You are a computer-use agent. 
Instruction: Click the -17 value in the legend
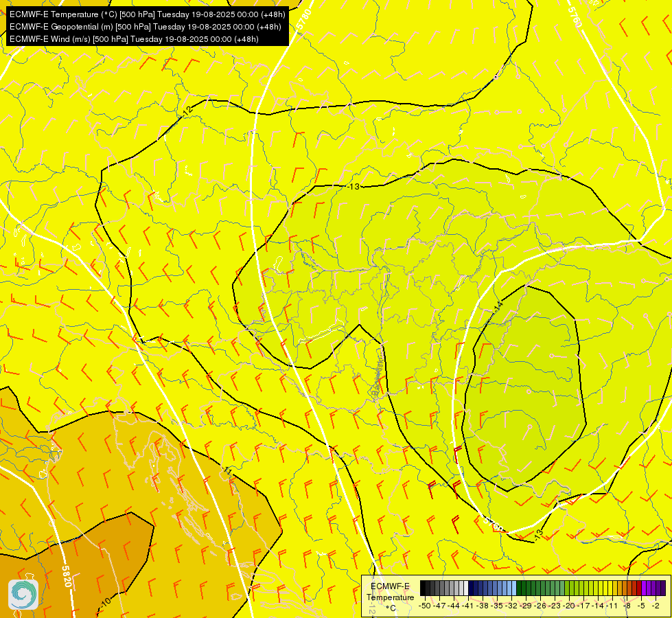click(585, 606)
